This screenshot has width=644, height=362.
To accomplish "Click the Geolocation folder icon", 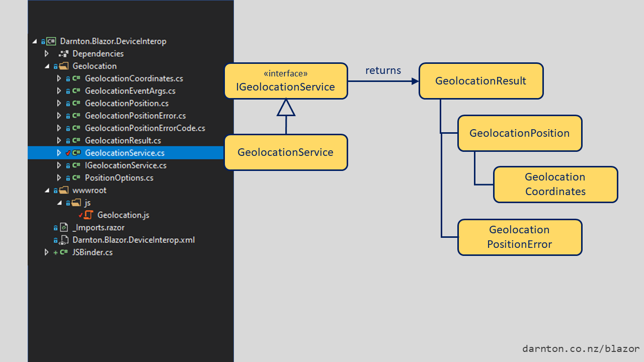I will point(63,66).
